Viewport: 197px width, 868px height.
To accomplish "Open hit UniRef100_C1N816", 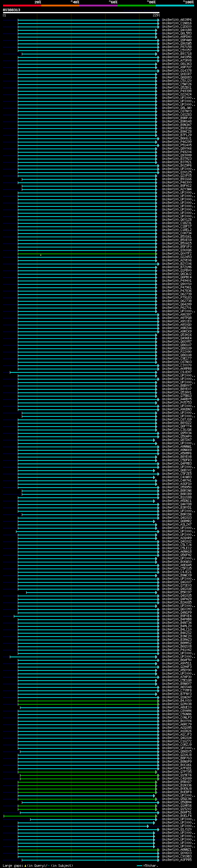I will click(176, 23).
